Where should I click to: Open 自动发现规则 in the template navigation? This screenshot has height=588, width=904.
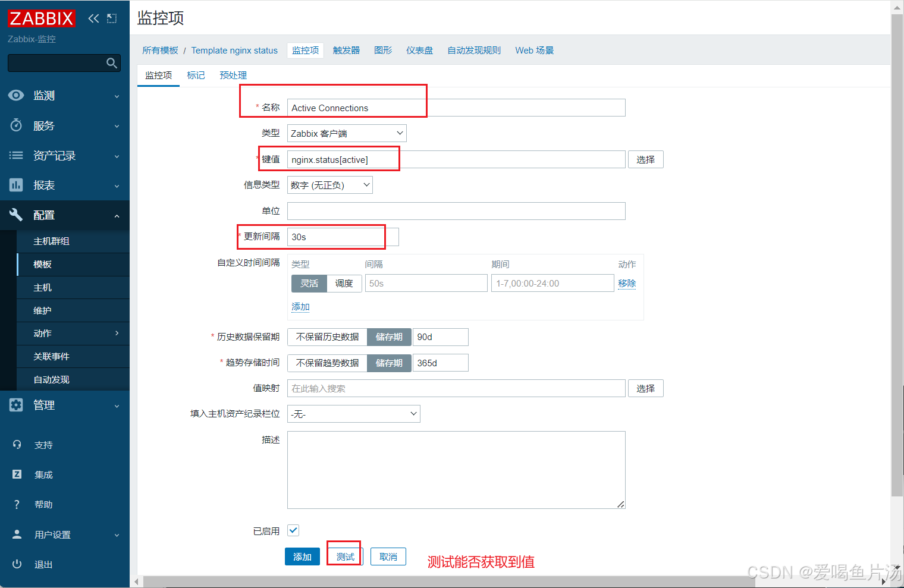(x=474, y=51)
